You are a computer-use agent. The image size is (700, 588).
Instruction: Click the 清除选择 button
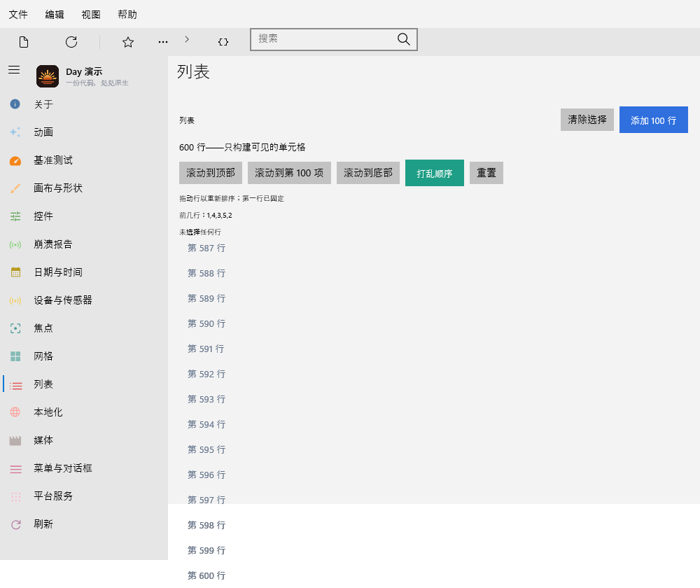(587, 120)
